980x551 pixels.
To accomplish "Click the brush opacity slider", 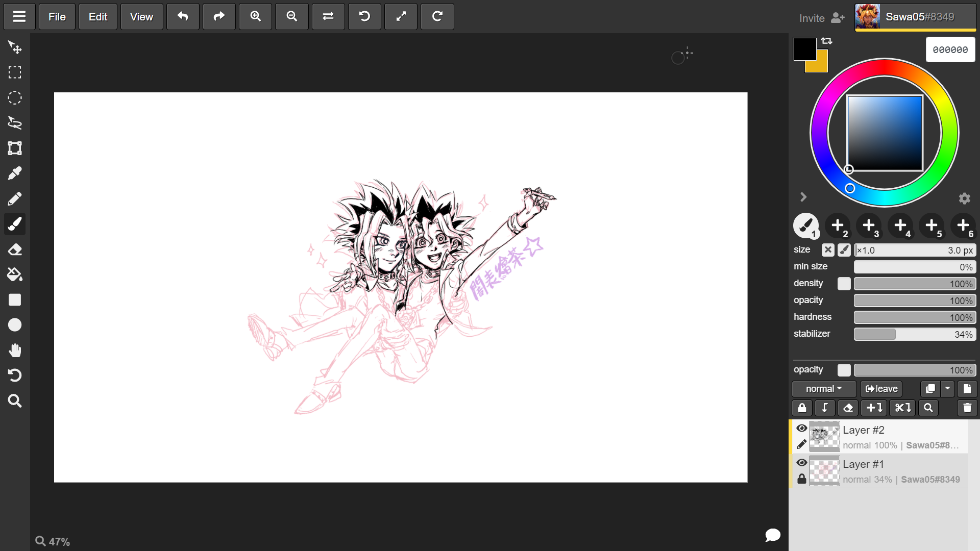I will [x=915, y=300].
